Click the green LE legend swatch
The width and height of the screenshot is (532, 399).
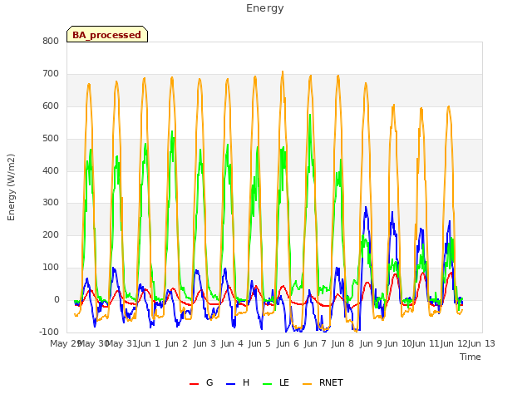(x=268, y=384)
